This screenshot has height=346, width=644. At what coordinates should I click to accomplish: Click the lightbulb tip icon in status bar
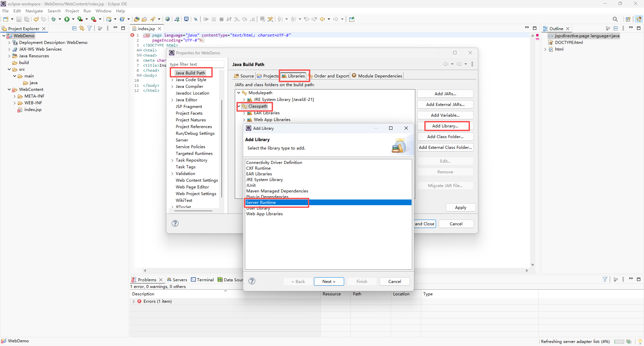[x=640, y=342]
